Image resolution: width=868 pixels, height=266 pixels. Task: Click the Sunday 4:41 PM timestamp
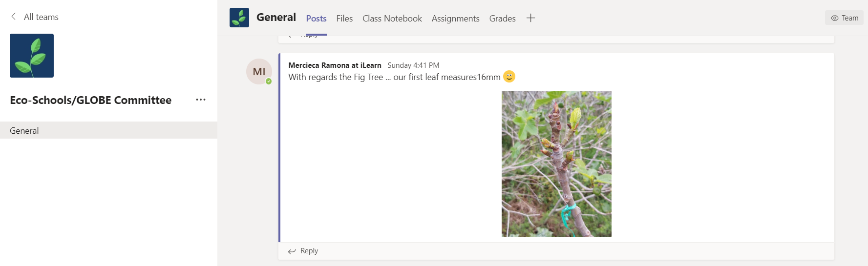(x=413, y=65)
